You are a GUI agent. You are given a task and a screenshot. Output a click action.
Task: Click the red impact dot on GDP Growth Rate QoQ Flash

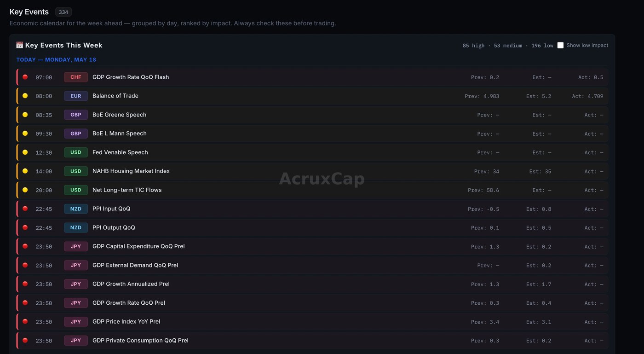click(x=25, y=77)
